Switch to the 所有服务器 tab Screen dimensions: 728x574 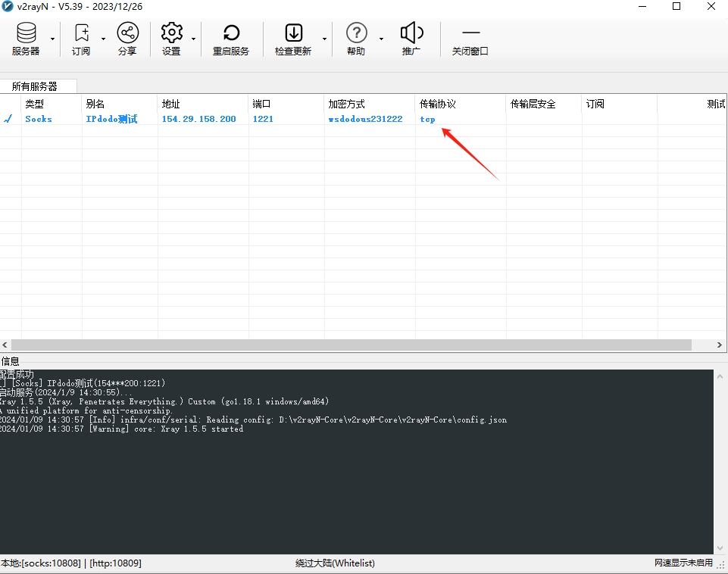(34, 86)
